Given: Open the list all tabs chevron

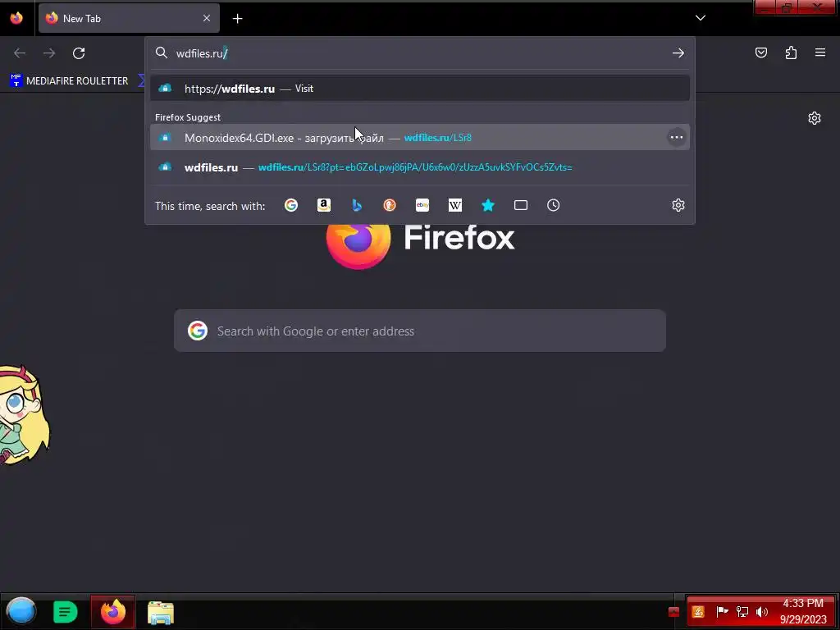Looking at the screenshot, I should click(701, 18).
